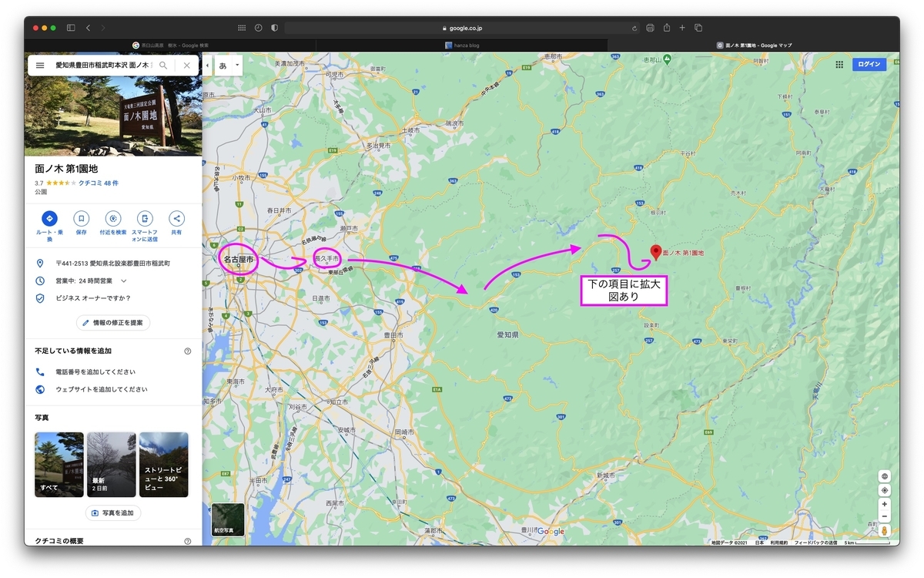
Task: Open the Safari history clock icon
Action: coord(258,28)
